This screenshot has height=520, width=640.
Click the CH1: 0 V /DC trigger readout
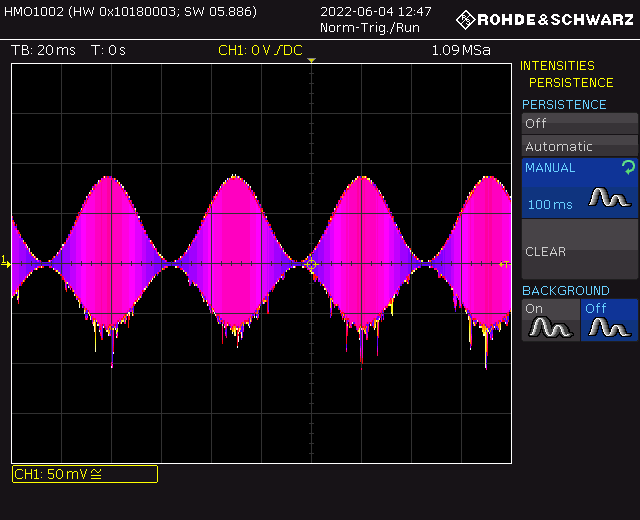[260, 50]
